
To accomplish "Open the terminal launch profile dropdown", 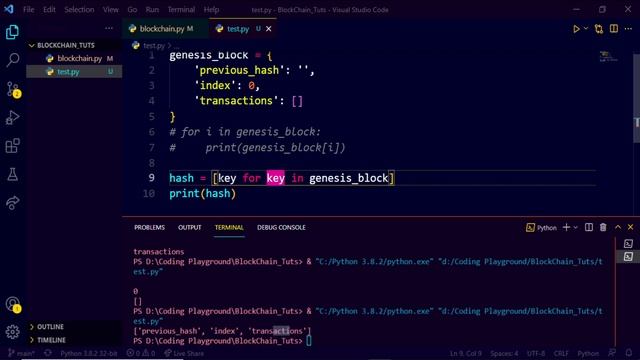I will (x=576, y=227).
